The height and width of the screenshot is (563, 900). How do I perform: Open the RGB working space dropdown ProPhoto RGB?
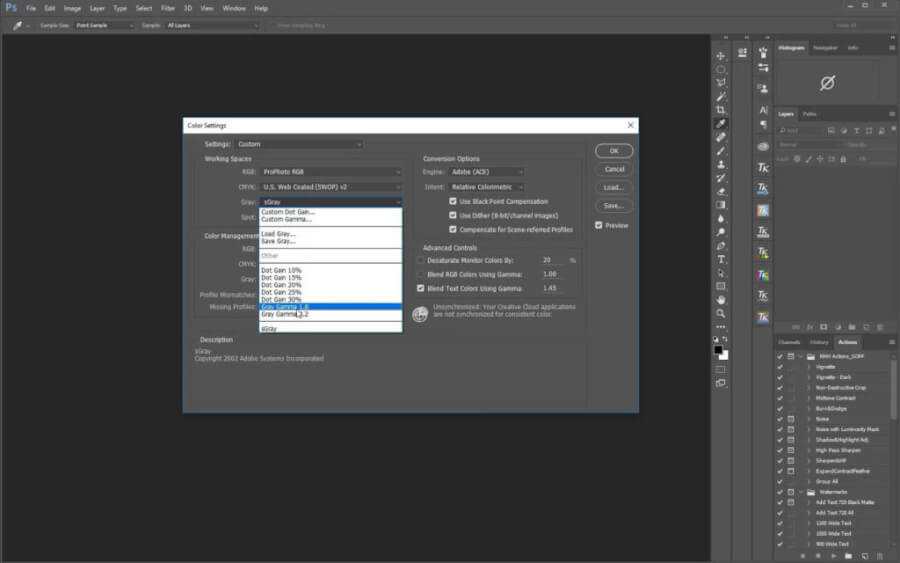pos(331,172)
